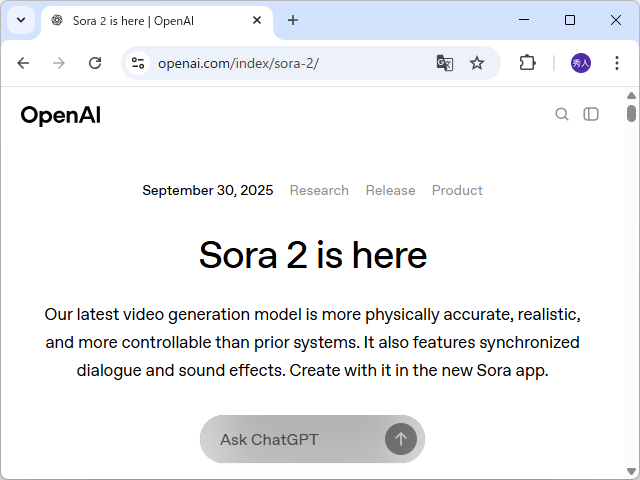Image resolution: width=640 pixels, height=480 pixels.
Task: Open a new browser tab
Action: pyautogui.click(x=293, y=20)
